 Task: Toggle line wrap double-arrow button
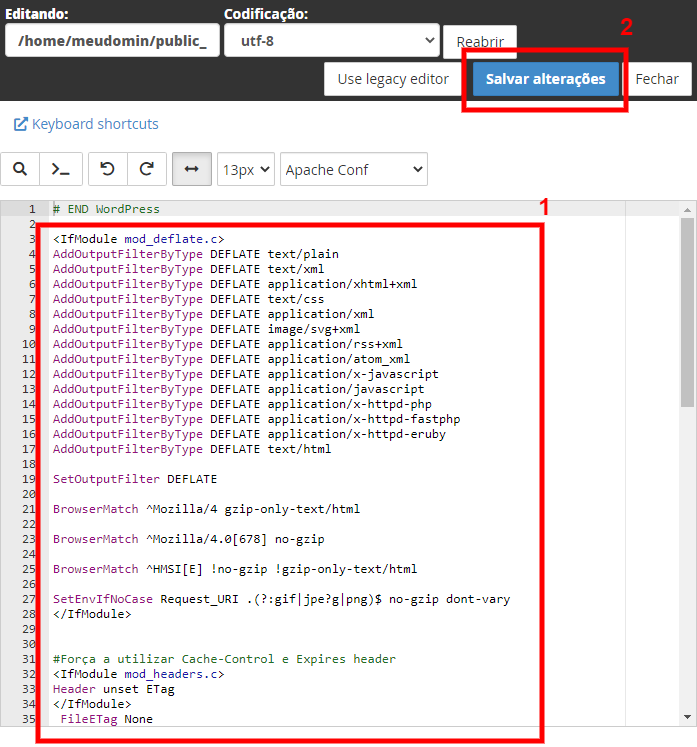point(192,169)
